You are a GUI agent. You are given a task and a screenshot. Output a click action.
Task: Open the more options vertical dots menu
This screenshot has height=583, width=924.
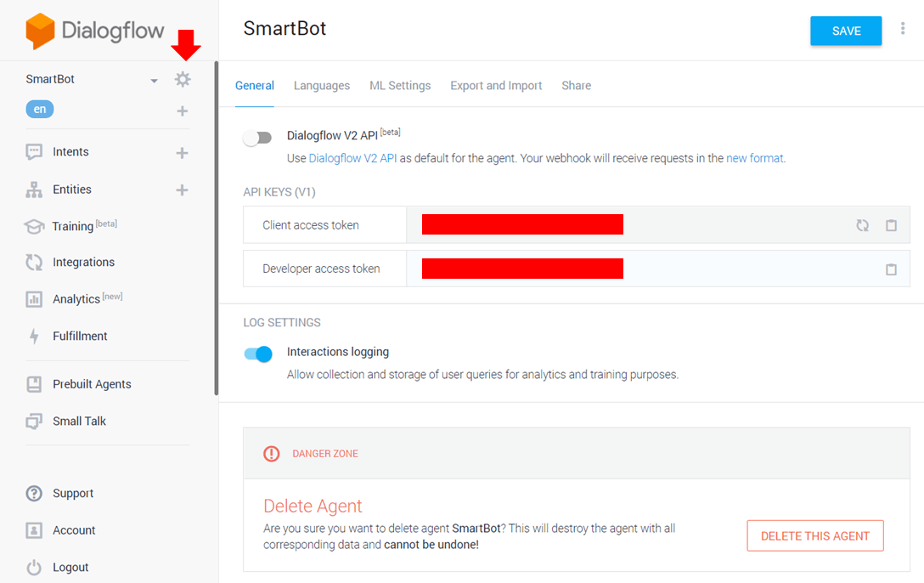(903, 30)
